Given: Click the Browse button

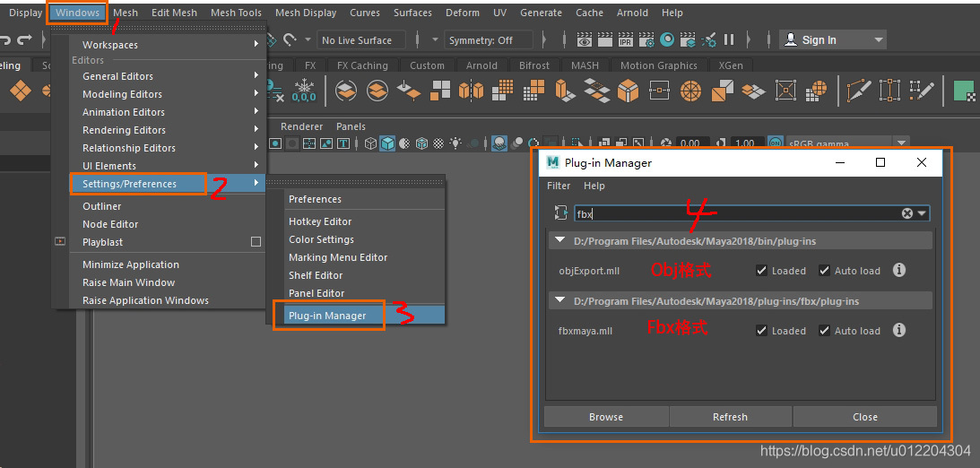Looking at the screenshot, I should click(606, 417).
